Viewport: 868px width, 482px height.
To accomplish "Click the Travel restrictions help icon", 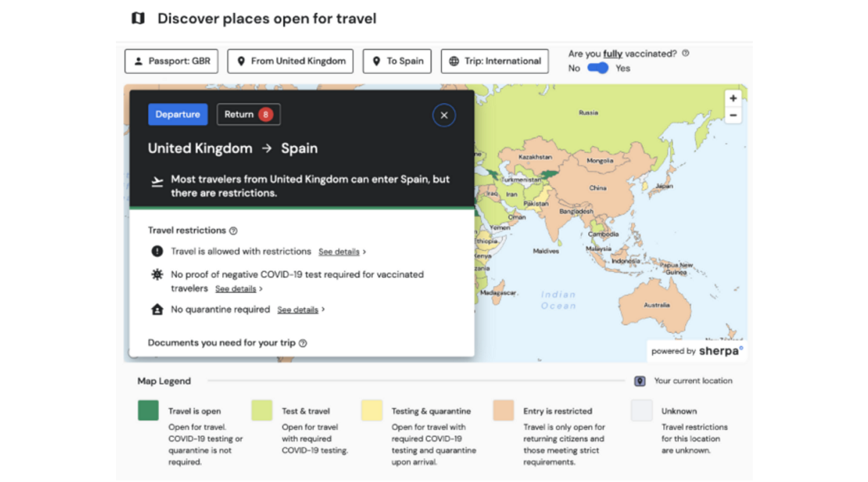I will pos(233,230).
